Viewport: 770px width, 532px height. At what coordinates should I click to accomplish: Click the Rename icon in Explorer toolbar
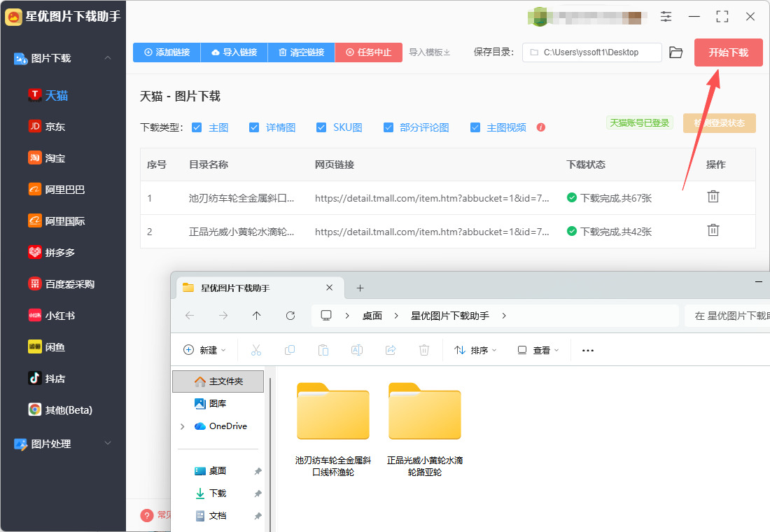(357, 350)
